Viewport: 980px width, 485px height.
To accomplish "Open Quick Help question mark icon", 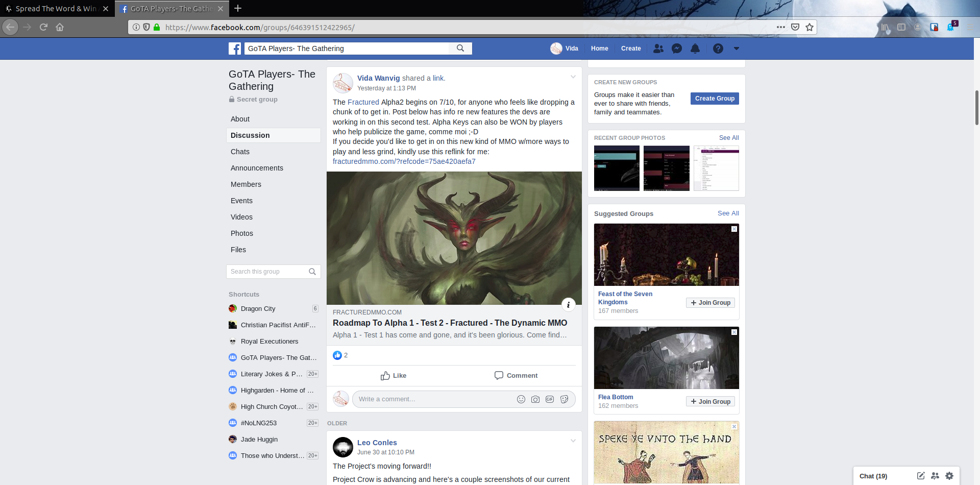I will tap(718, 48).
